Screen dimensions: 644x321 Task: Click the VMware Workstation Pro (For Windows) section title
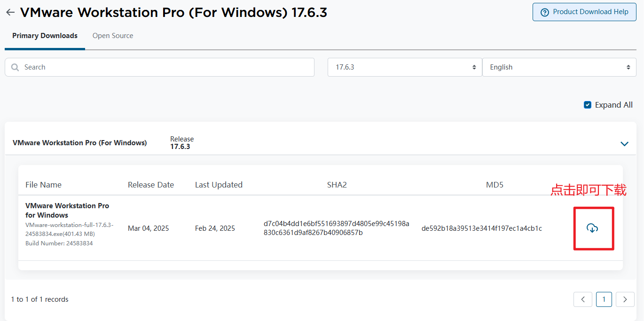point(80,143)
